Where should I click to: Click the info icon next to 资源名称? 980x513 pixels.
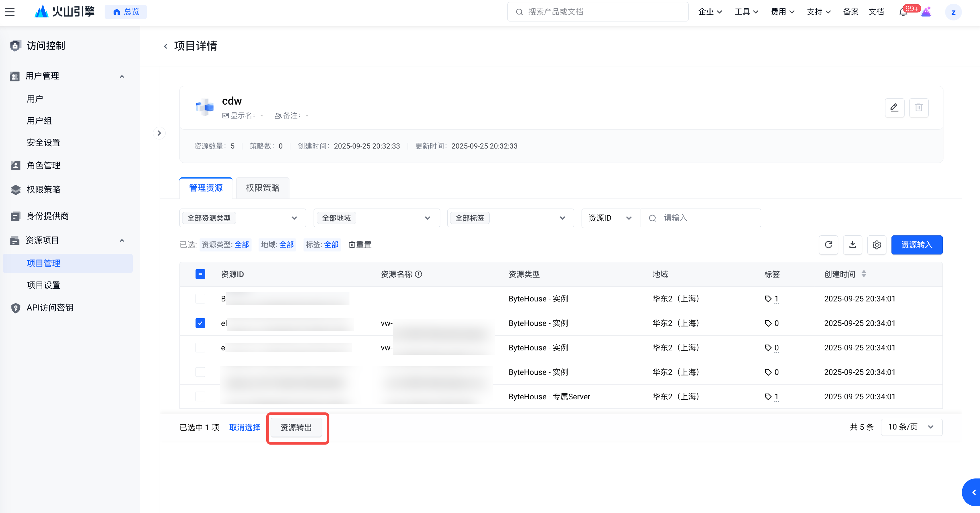click(x=419, y=274)
